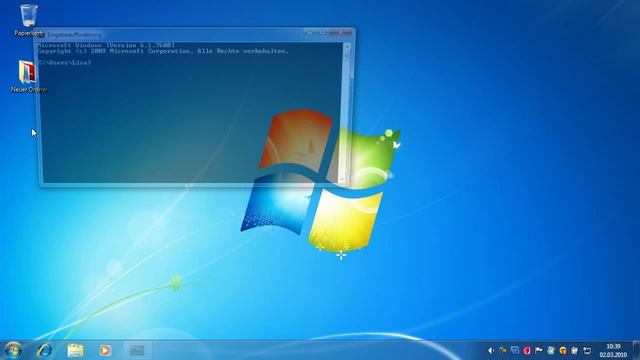Click the C:\Users\Lisa> prompt line
Viewport: 640px width, 360px height.
(x=64, y=63)
